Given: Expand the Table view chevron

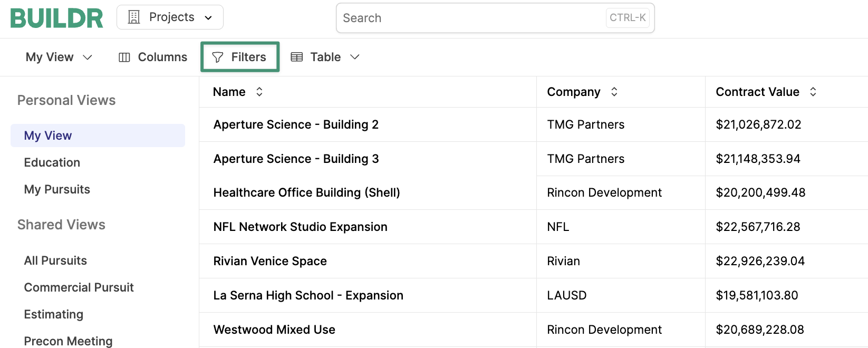Looking at the screenshot, I should click(355, 57).
